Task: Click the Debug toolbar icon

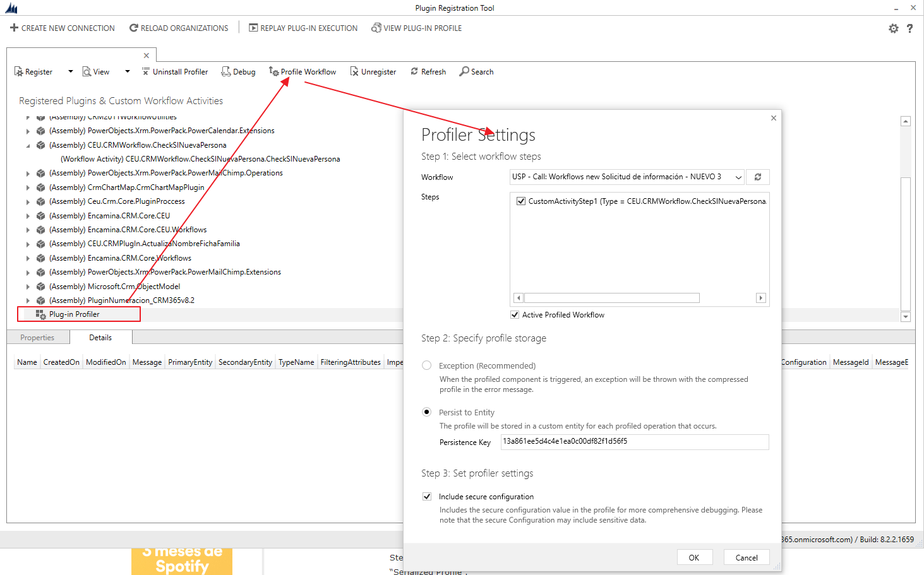Action: pyautogui.click(x=225, y=71)
